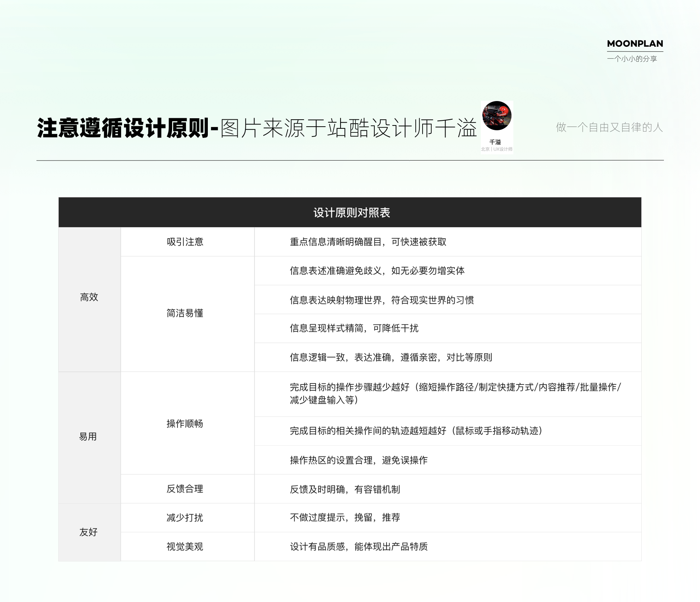Click the 做一个自由又自律的人 slogan text
The width and height of the screenshot is (700, 602).
[x=609, y=127]
